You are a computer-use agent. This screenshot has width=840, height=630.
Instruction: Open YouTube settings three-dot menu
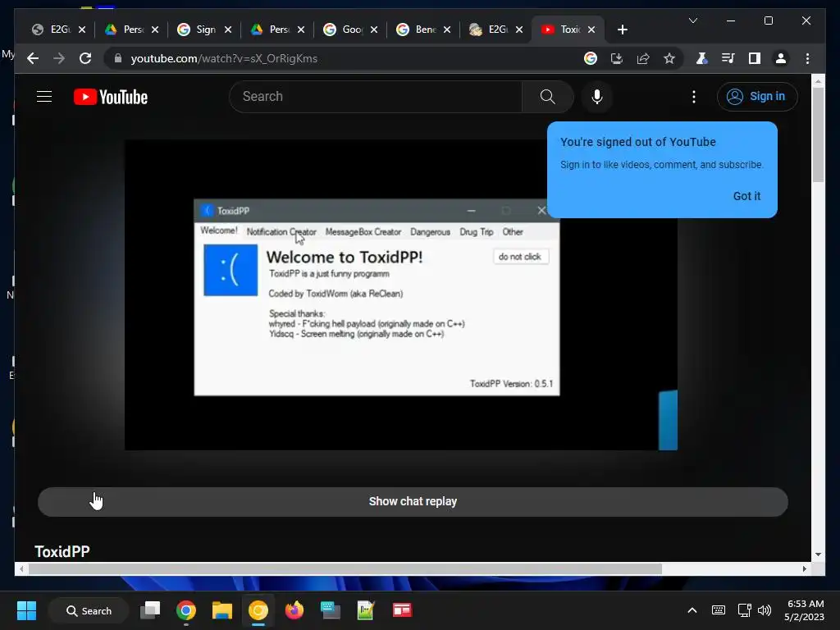click(694, 97)
